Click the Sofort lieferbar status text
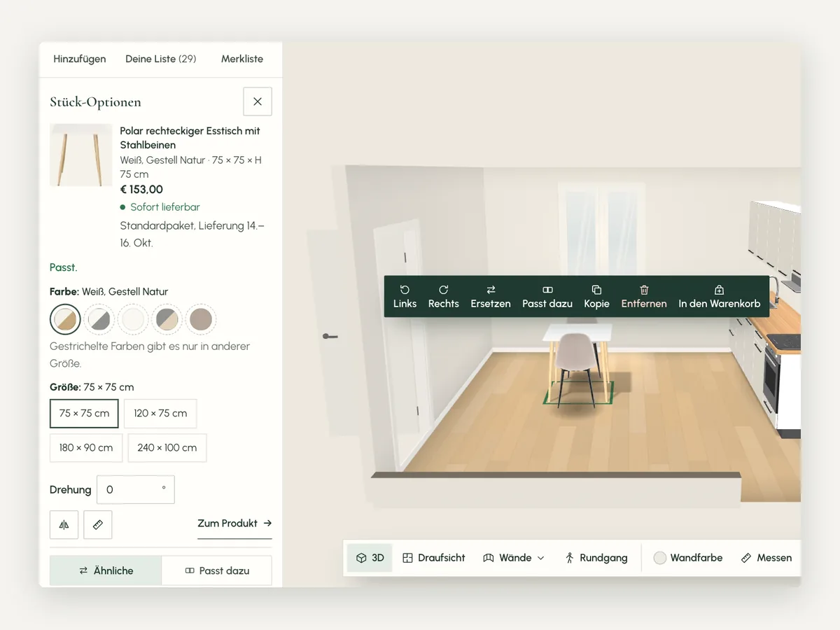Screen dimensions: 840x630 (x=165, y=207)
